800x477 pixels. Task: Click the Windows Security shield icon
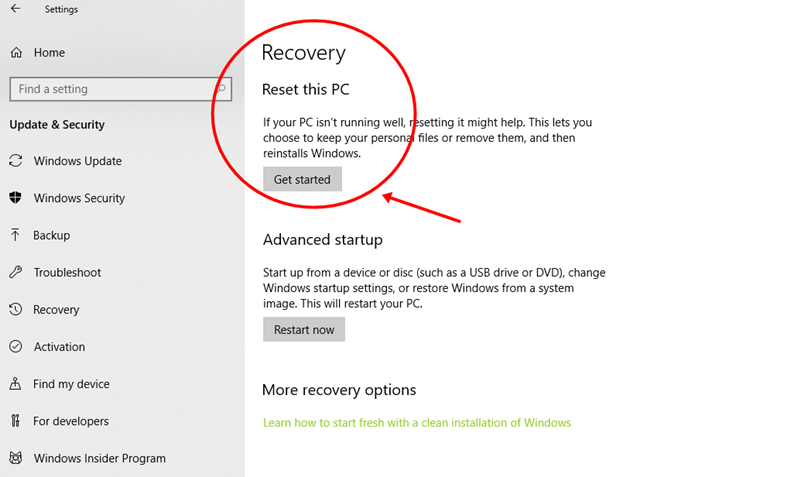(16, 197)
